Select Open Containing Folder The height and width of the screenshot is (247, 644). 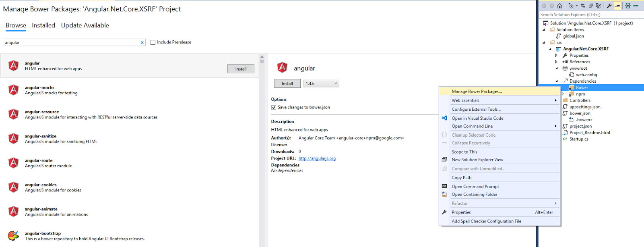[x=500, y=194]
